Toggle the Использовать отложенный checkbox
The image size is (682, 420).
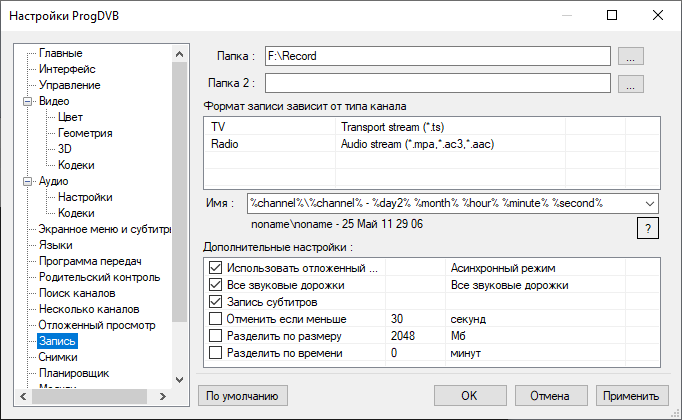click(215, 268)
